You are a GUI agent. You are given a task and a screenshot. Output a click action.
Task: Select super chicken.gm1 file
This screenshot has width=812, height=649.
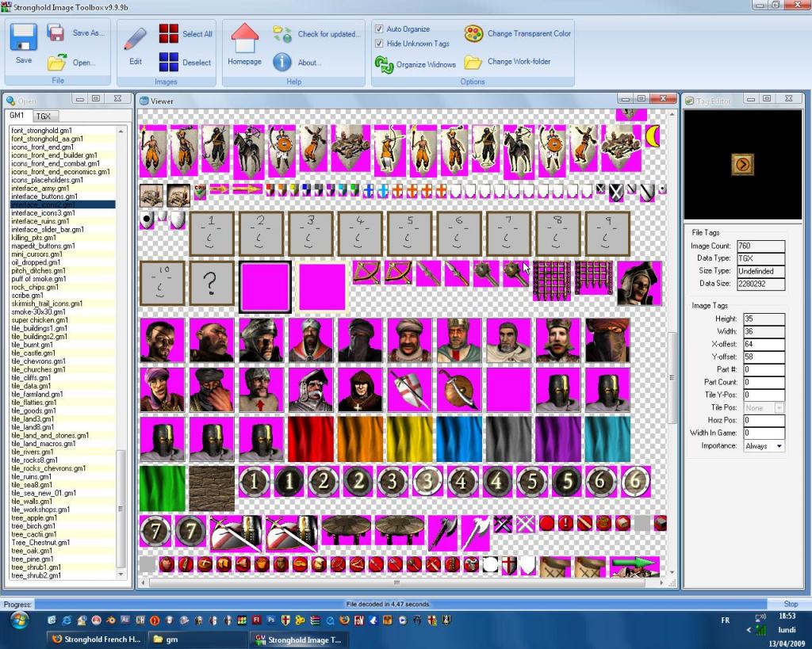coord(40,320)
